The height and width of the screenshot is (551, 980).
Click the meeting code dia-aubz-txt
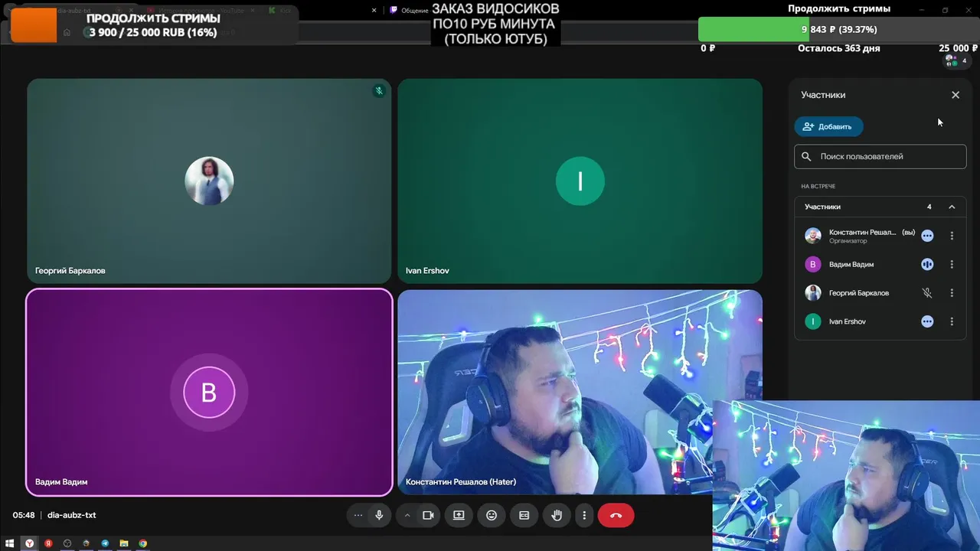[71, 515]
